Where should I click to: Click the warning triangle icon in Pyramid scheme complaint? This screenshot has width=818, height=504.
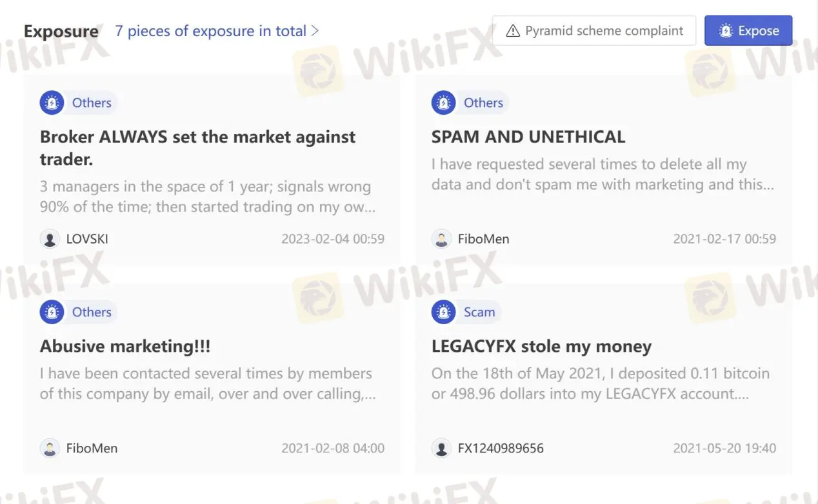click(513, 31)
